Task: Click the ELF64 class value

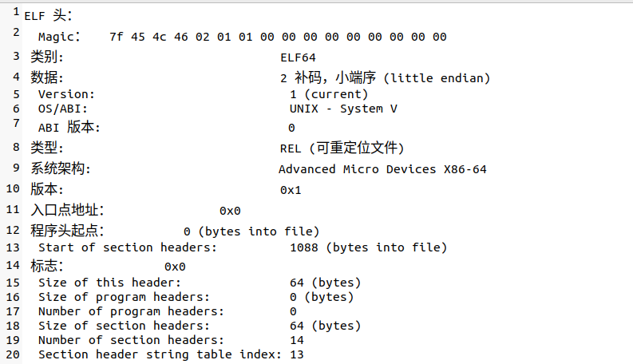Action: click(298, 57)
